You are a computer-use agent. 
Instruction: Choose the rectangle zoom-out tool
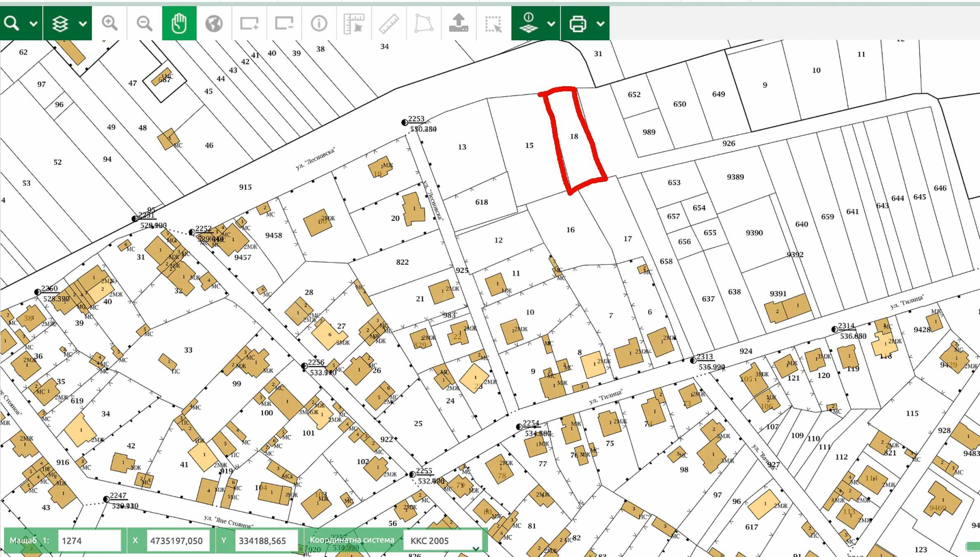tap(284, 23)
